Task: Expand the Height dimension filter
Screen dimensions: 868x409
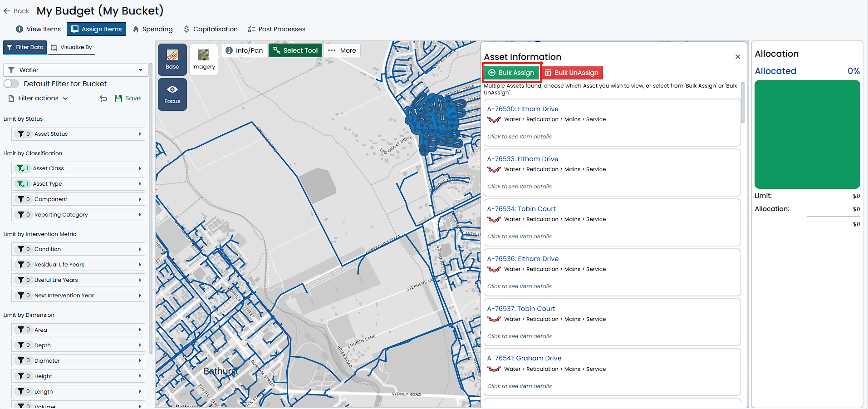Action: [x=78, y=376]
